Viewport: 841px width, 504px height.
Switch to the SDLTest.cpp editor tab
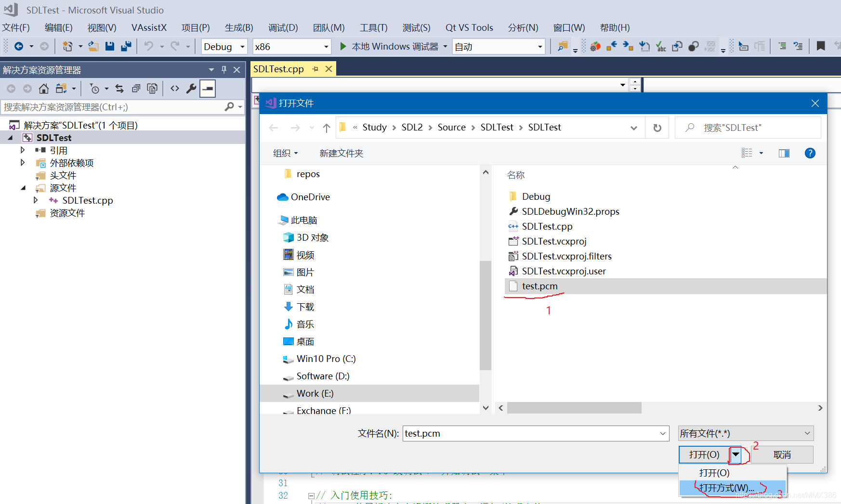(278, 69)
